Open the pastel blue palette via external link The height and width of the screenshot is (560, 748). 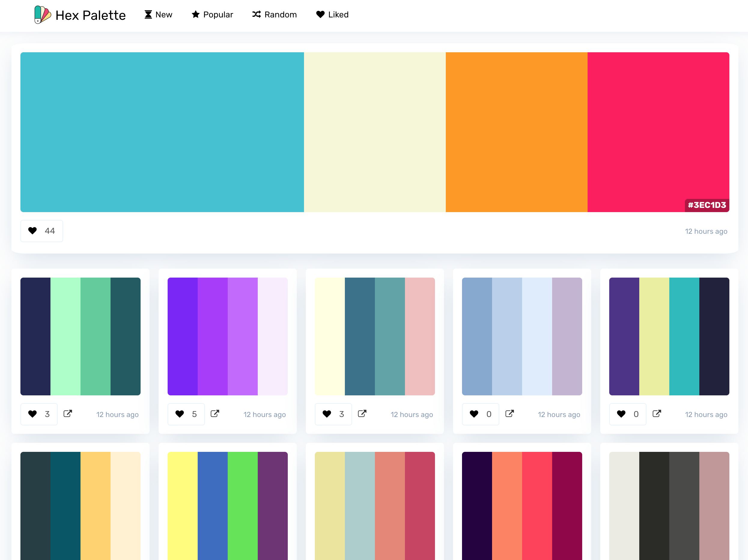click(x=509, y=414)
